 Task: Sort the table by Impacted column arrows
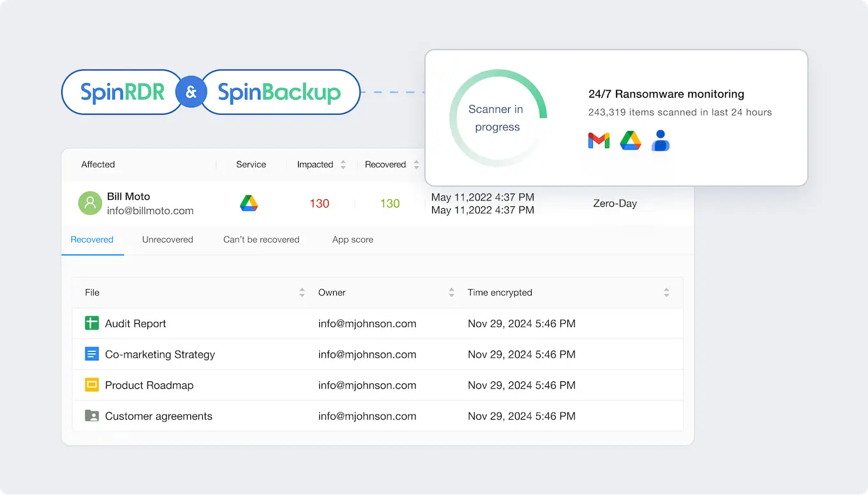343,165
